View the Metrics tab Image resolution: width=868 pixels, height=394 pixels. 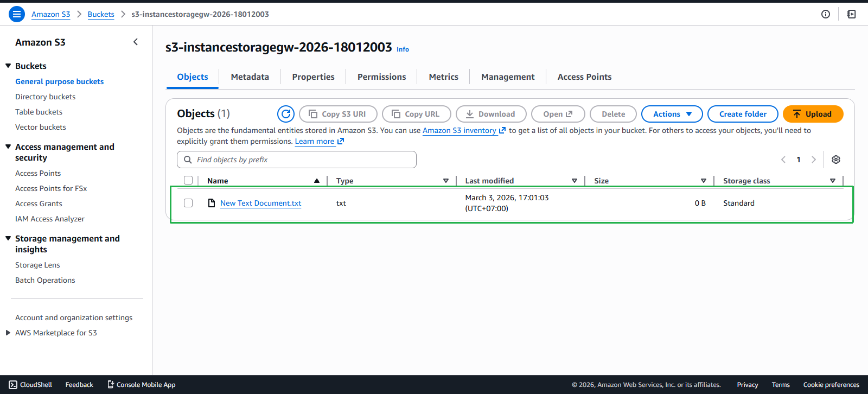pyautogui.click(x=444, y=77)
